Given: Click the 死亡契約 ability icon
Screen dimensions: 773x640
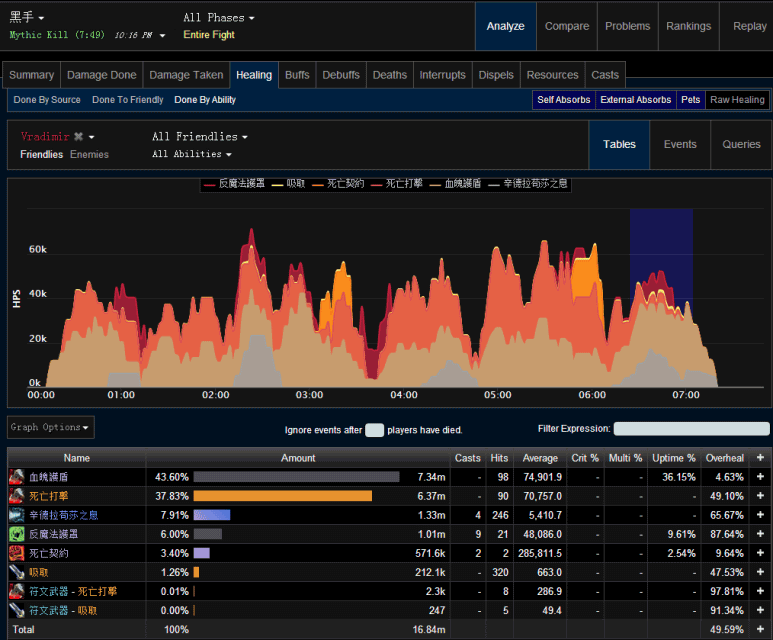Looking at the screenshot, I should (x=17, y=553).
